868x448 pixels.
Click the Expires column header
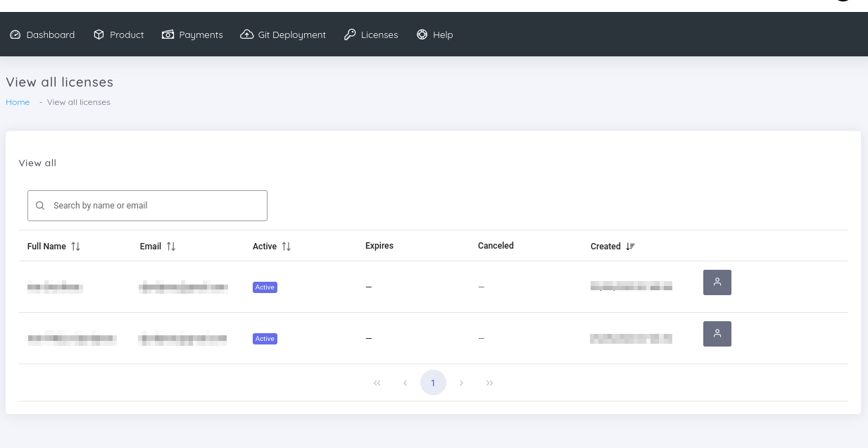pos(379,246)
